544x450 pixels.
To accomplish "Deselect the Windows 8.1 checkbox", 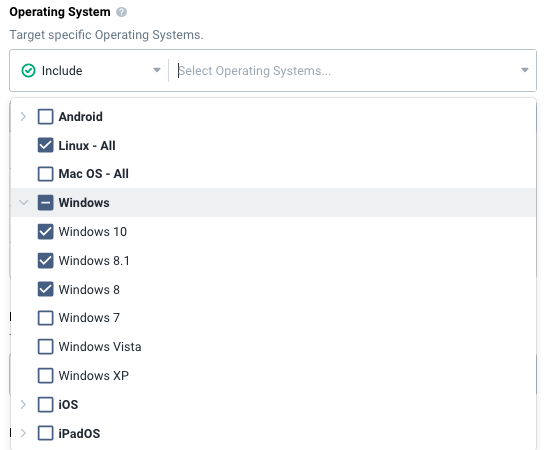I will [x=45, y=261].
